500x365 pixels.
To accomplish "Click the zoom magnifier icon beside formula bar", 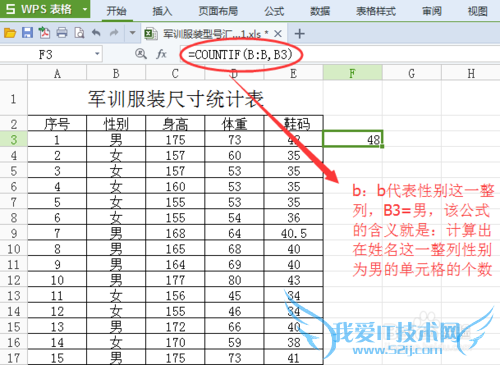I will click(141, 54).
